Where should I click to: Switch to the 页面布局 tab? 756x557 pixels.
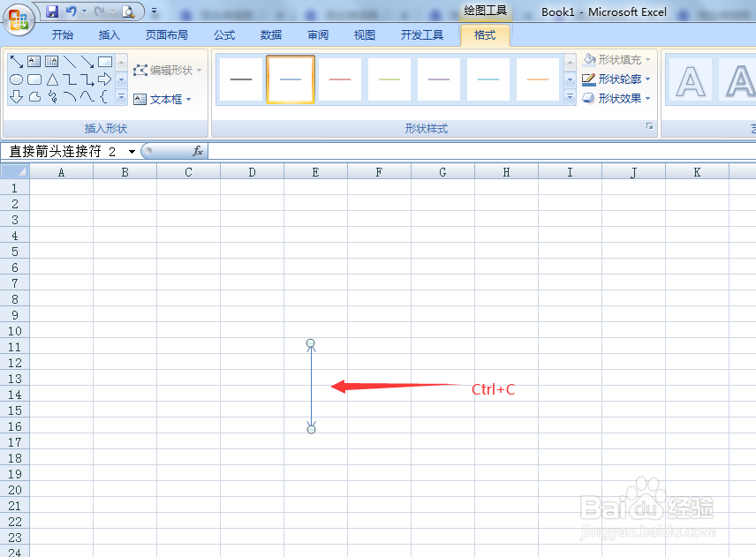pyautogui.click(x=167, y=35)
